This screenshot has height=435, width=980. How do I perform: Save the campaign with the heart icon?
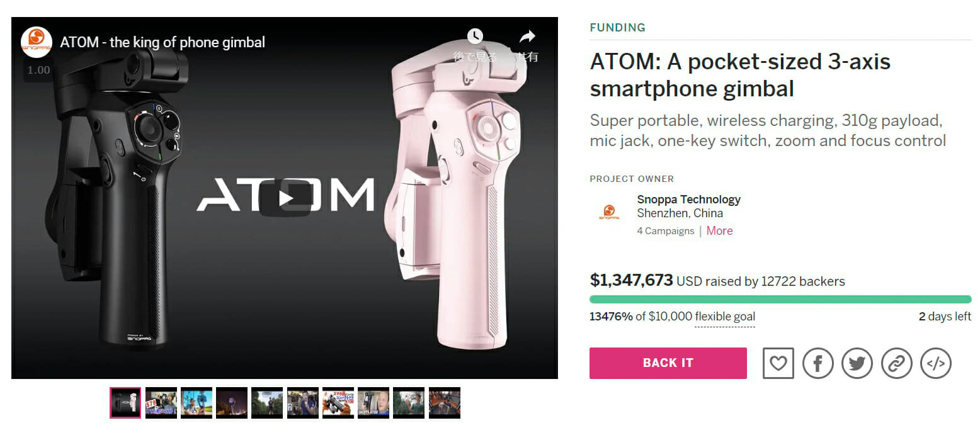778,363
